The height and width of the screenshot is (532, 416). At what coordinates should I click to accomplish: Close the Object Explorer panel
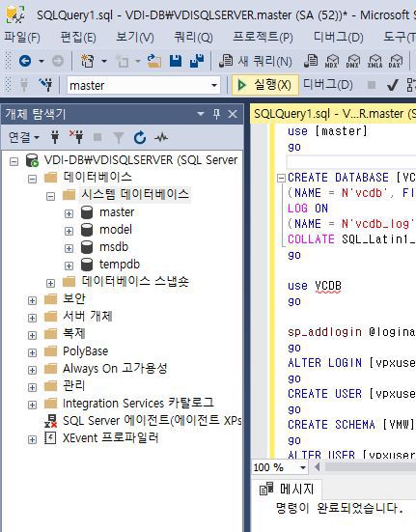coord(233,114)
